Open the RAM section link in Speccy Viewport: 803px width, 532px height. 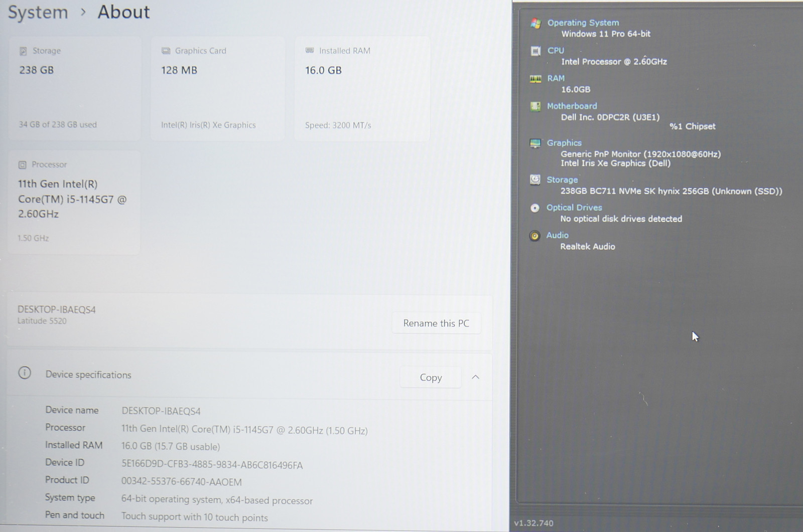pyautogui.click(x=556, y=78)
